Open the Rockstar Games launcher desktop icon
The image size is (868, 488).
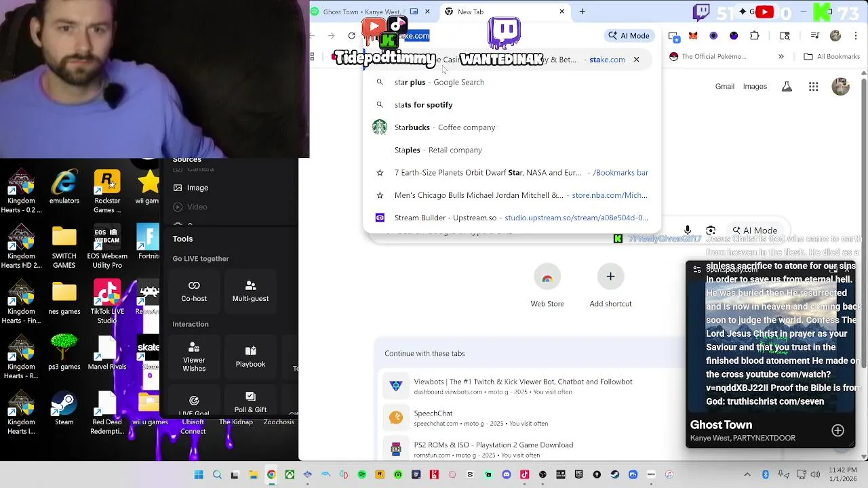pyautogui.click(x=107, y=192)
